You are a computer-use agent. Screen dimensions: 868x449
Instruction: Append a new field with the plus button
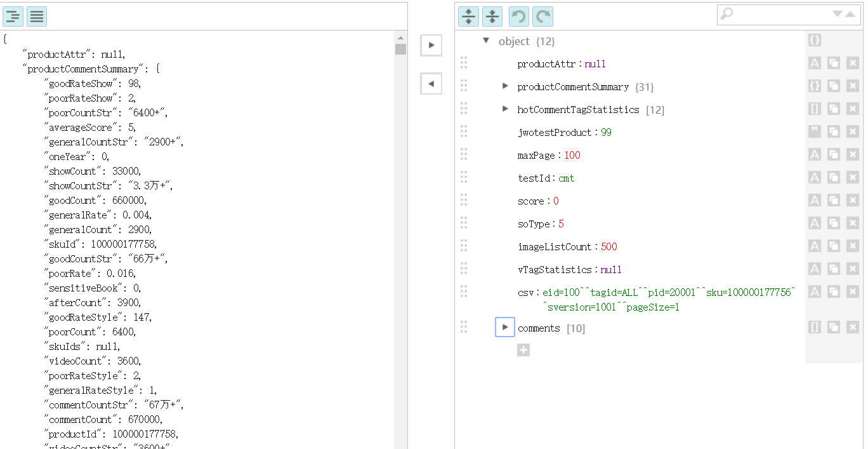coord(523,350)
